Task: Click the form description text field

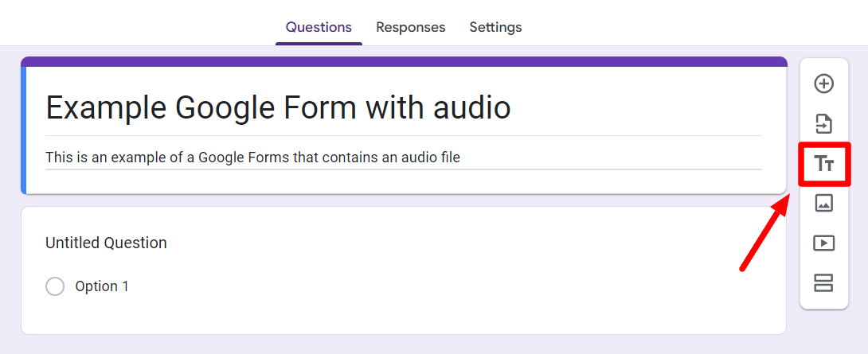Action: [x=404, y=158]
